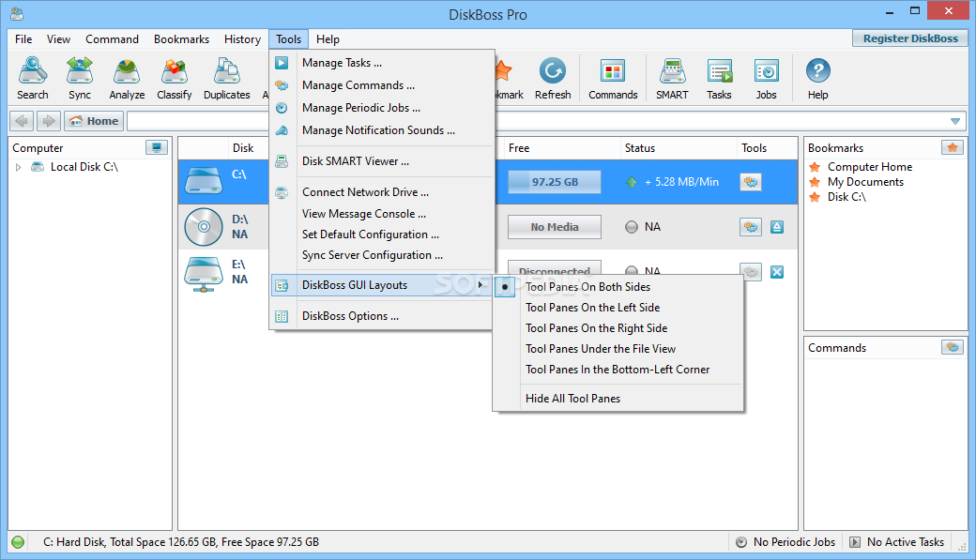Open the Classify tool
The width and height of the screenshot is (976, 560).
pyautogui.click(x=175, y=78)
